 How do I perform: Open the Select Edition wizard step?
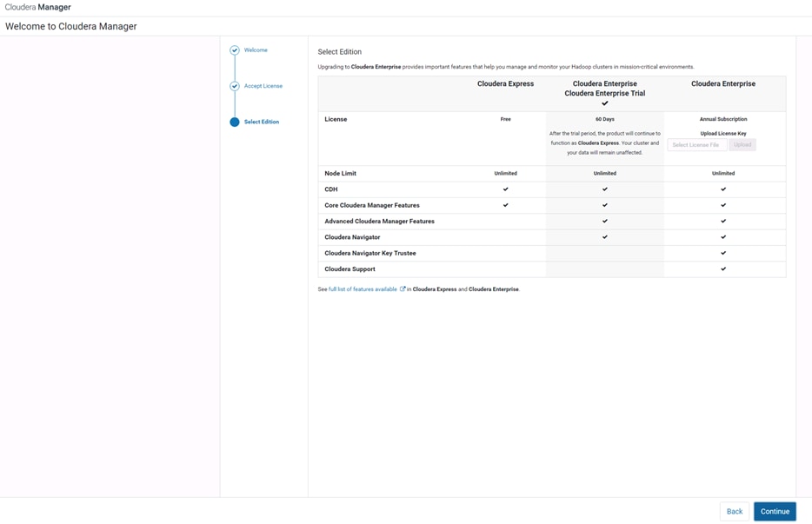click(262, 123)
